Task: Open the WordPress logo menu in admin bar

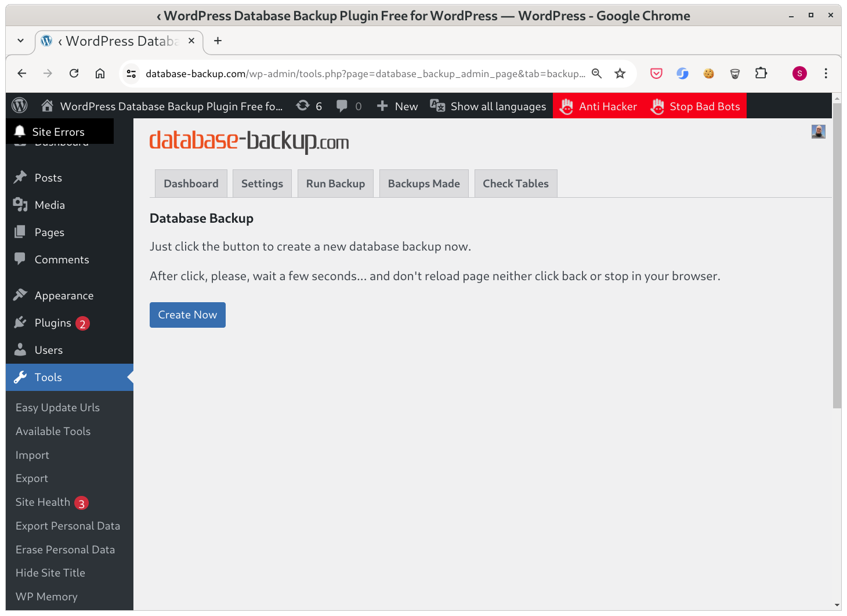Action: (19, 106)
